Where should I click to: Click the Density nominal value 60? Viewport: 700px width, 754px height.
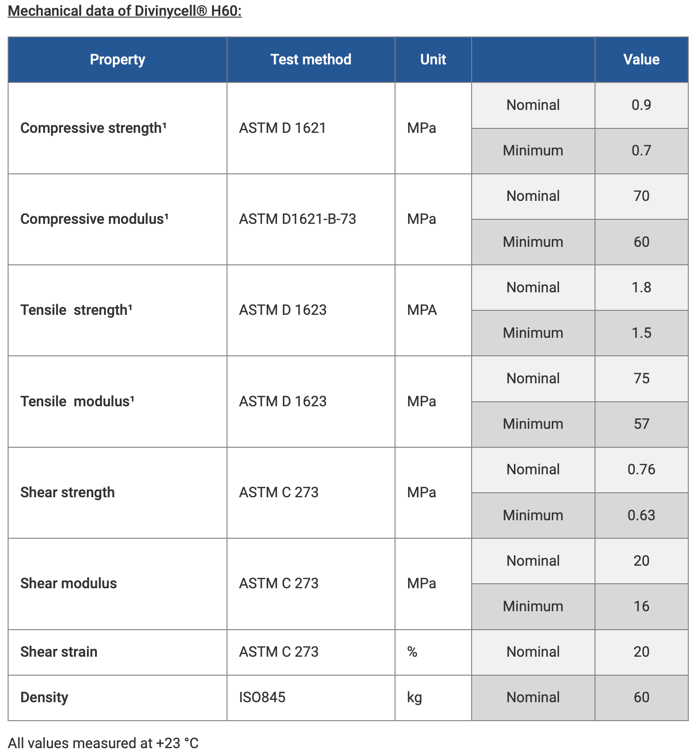pyautogui.click(x=641, y=698)
